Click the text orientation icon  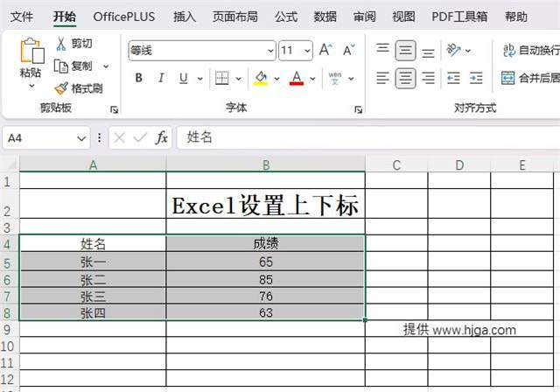(x=453, y=50)
